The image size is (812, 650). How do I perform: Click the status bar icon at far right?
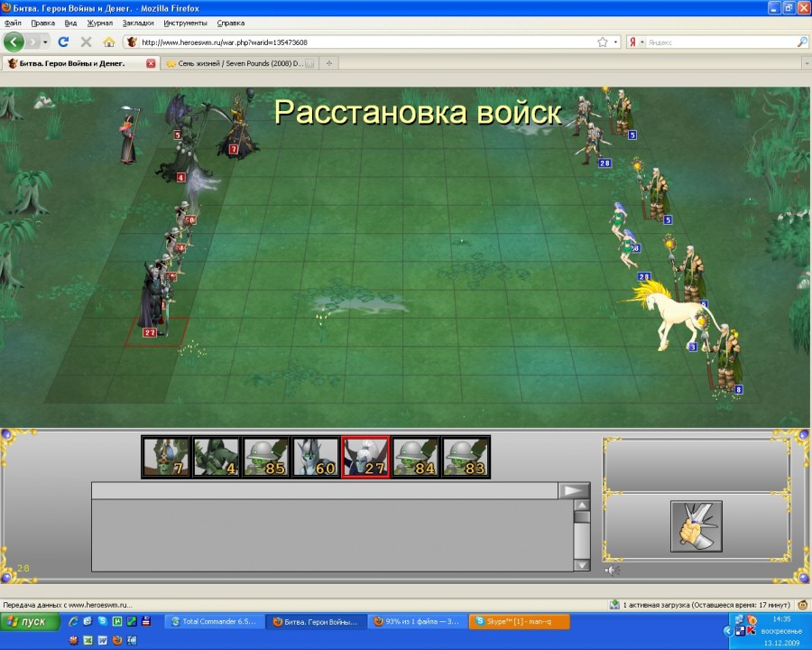pos(803,605)
